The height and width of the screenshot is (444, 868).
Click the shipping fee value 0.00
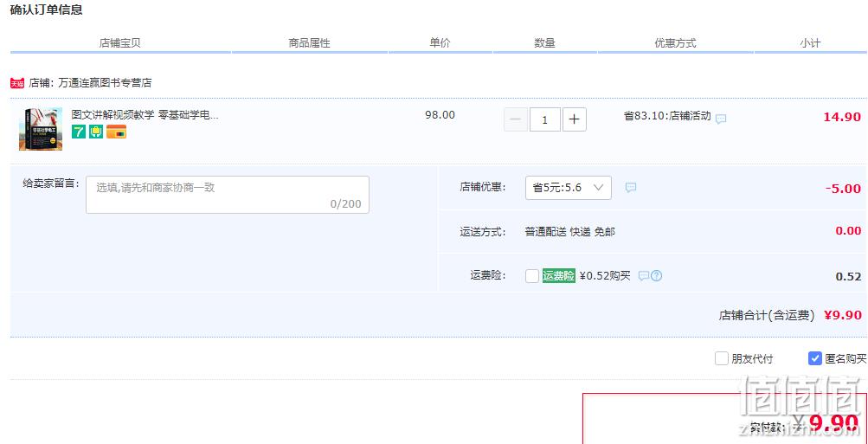tap(848, 231)
